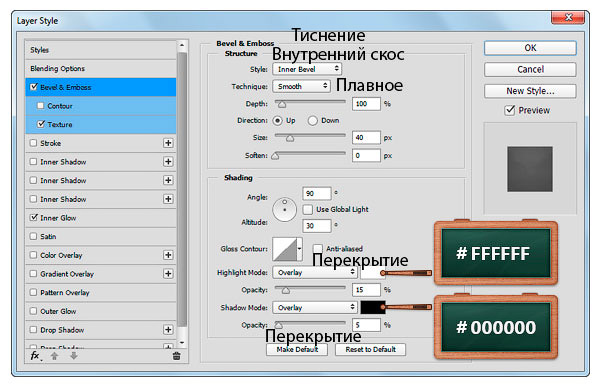Open the fx add effect menu icon

[36, 356]
